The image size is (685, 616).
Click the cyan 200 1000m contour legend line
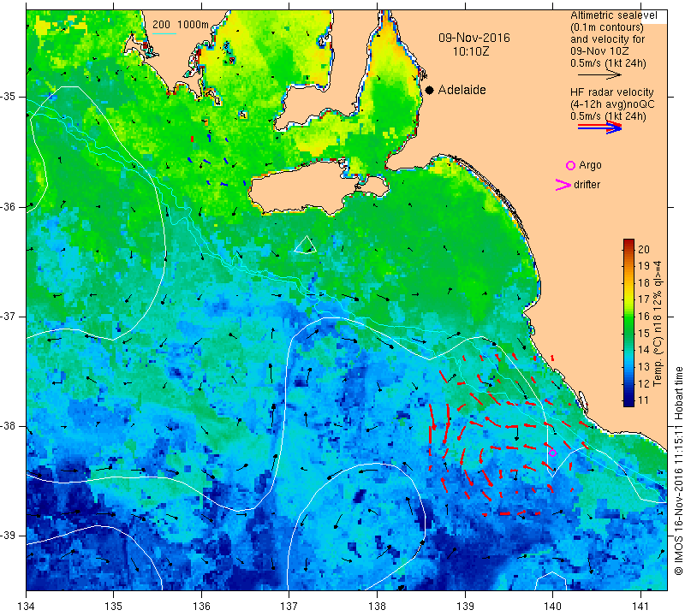coord(164,33)
